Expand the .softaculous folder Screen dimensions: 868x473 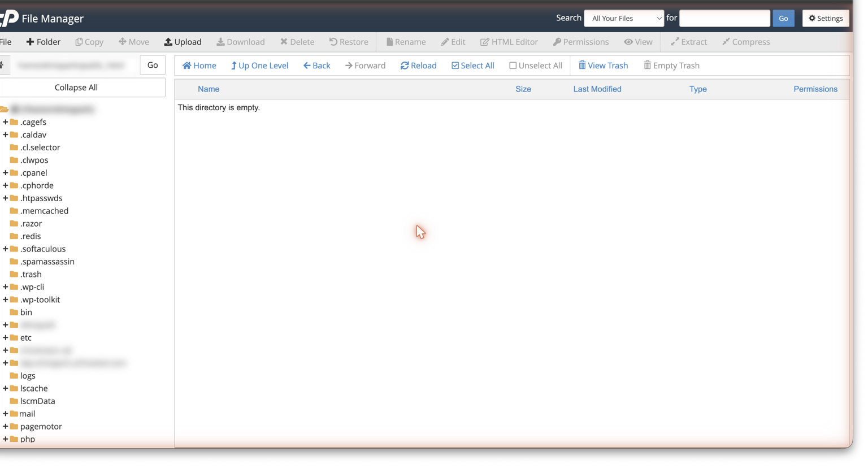(x=6, y=249)
